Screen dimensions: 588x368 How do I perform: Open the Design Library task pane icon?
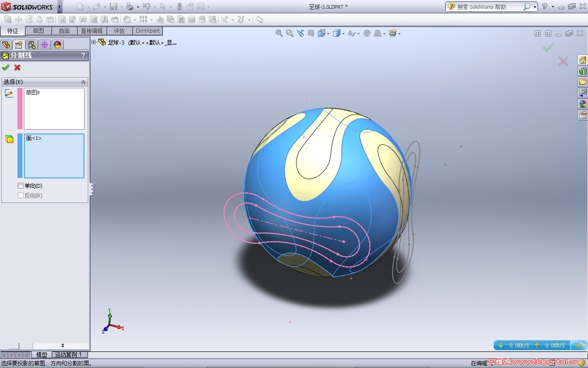(583, 71)
